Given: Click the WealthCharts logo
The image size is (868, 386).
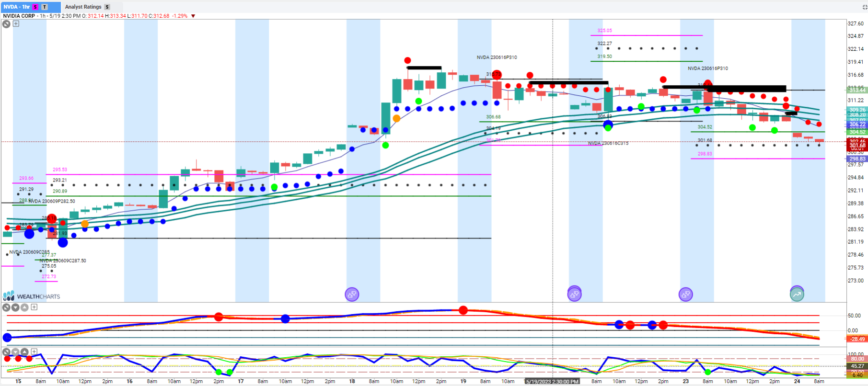Looking at the screenshot, I should coord(32,296).
